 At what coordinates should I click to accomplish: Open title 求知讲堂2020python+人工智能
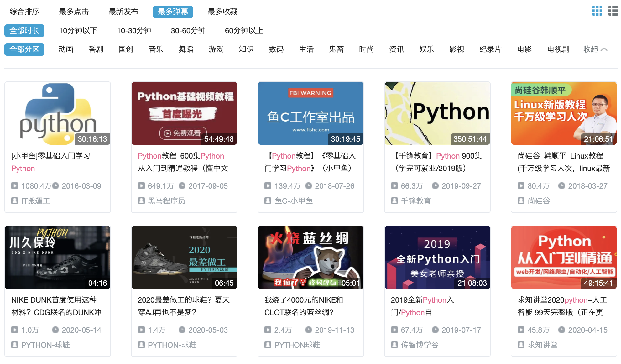(562, 306)
